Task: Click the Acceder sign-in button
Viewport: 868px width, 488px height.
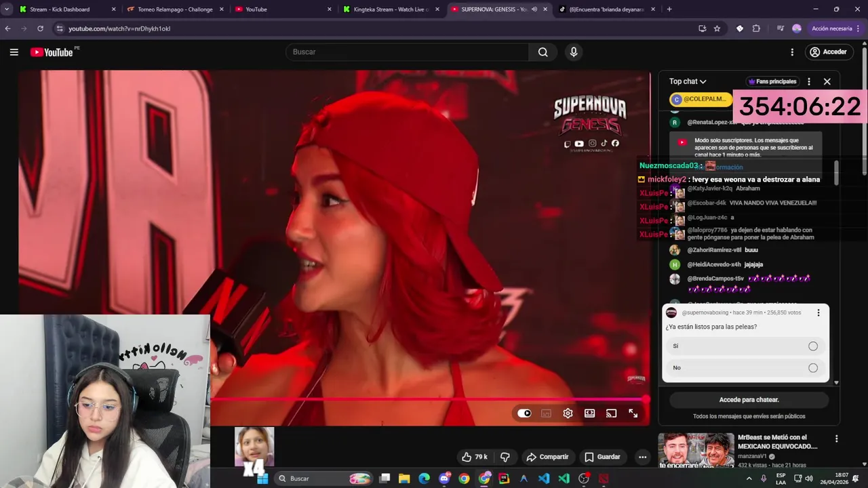Action: pyautogui.click(x=828, y=52)
